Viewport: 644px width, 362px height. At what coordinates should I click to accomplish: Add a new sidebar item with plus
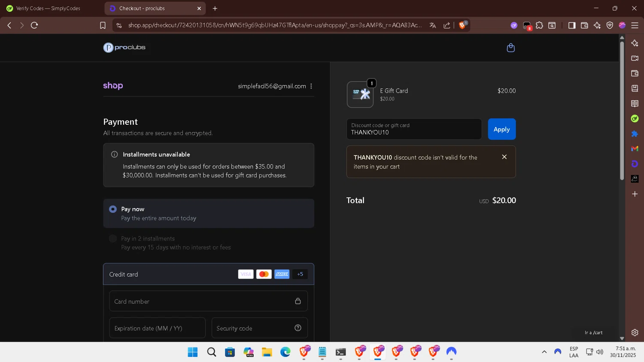click(635, 194)
